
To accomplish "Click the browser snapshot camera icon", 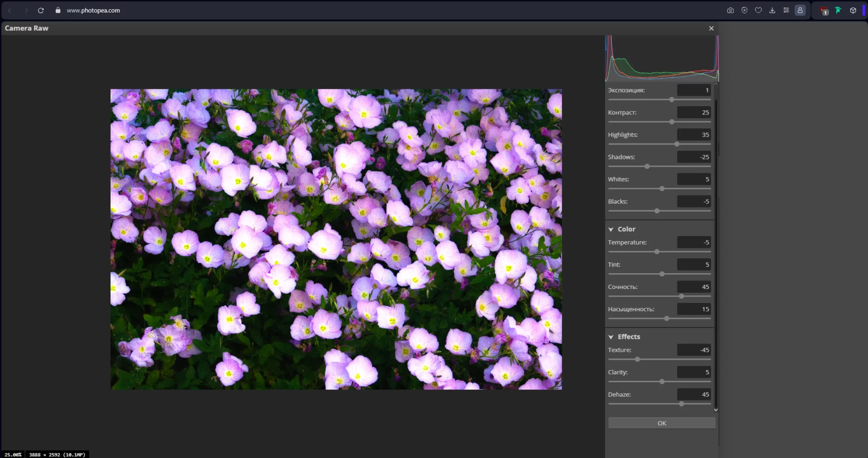I will pos(730,11).
